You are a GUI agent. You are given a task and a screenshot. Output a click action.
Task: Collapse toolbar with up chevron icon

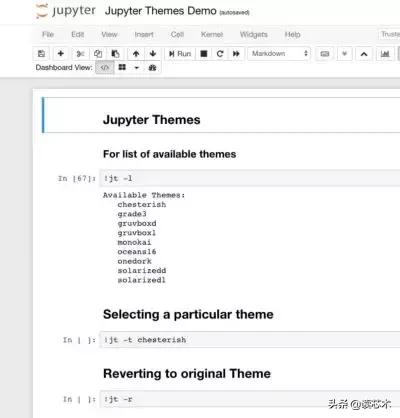coord(364,54)
